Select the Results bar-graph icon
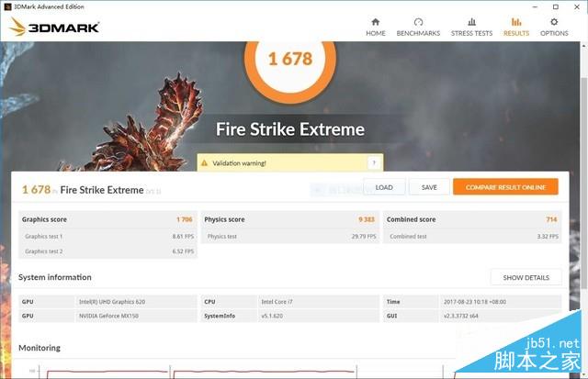This screenshot has height=379, width=588. (x=516, y=22)
